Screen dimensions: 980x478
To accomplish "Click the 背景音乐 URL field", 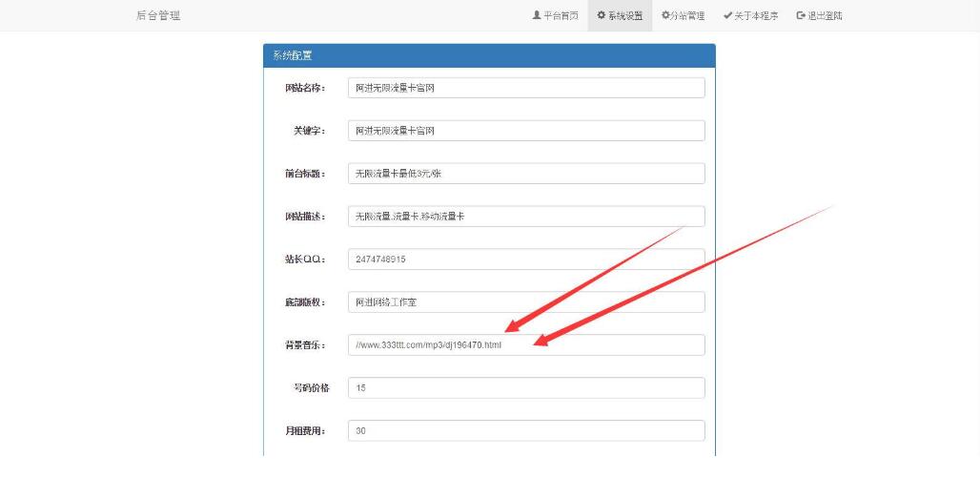I will 526,344.
